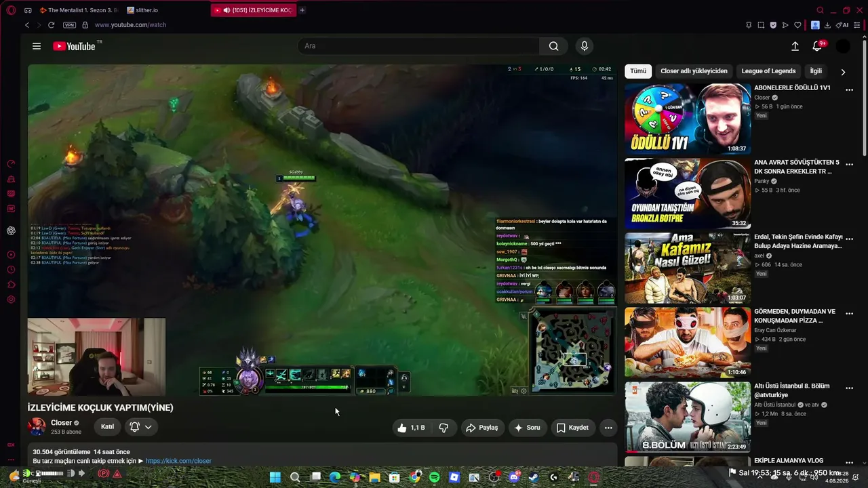
Task: Open the Opera GX main menu logo
Action: [11, 10]
